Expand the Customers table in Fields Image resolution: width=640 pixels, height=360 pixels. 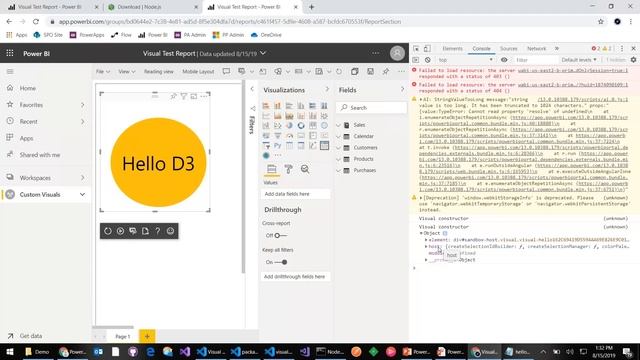(x=338, y=148)
